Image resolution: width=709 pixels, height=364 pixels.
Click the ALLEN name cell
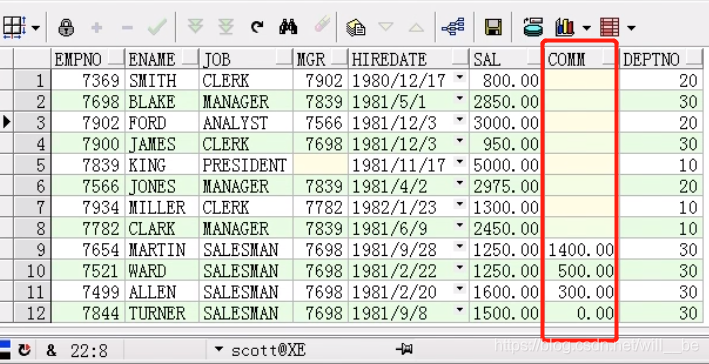162,292
